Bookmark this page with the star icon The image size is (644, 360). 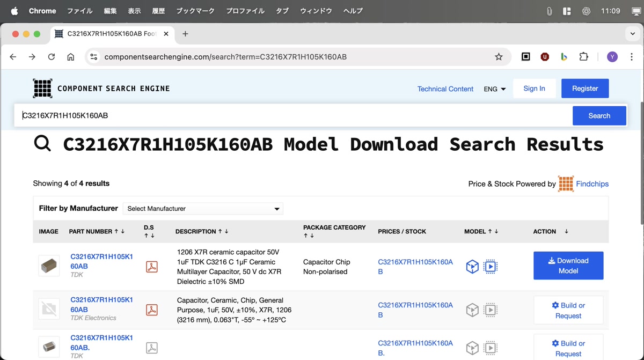(499, 57)
